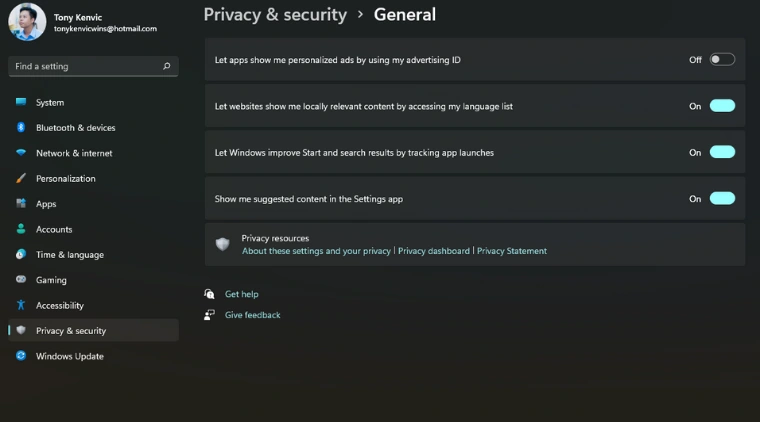Click the Network & internet wifi icon
The height and width of the screenshot is (422, 760).
pos(20,153)
